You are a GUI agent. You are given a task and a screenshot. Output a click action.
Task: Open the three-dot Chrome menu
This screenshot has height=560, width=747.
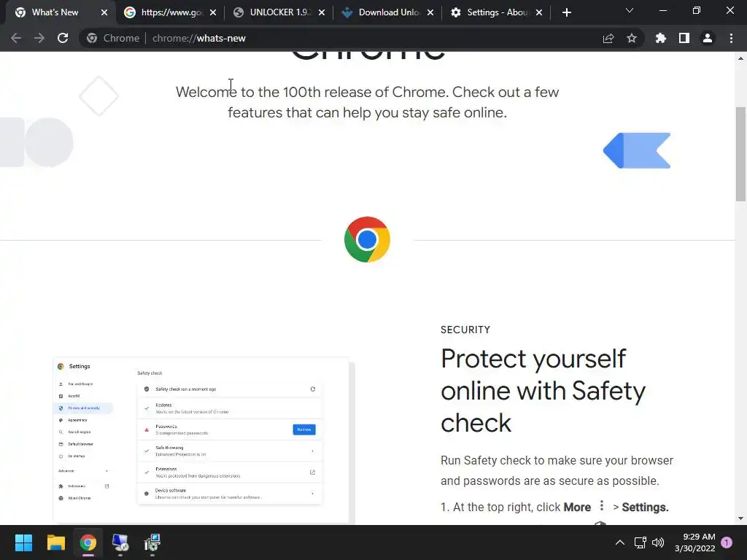731,38
